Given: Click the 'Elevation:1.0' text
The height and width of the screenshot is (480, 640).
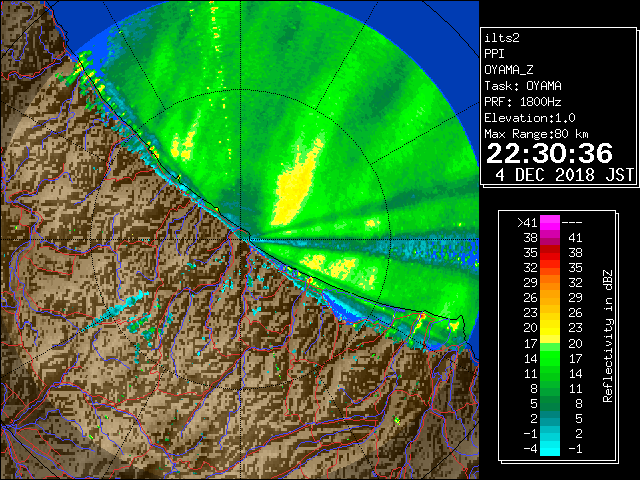Looking at the screenshot, I should click(x=530, y=118).
